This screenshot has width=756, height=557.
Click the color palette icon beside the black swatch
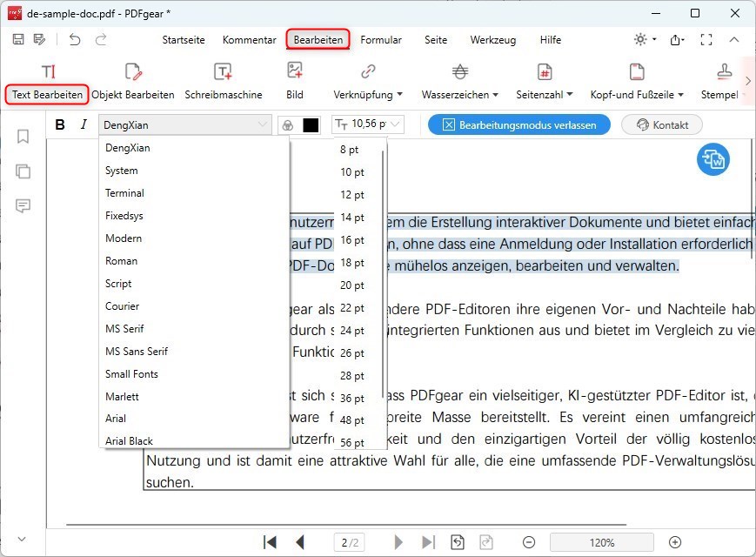click(x=288, y=125)
